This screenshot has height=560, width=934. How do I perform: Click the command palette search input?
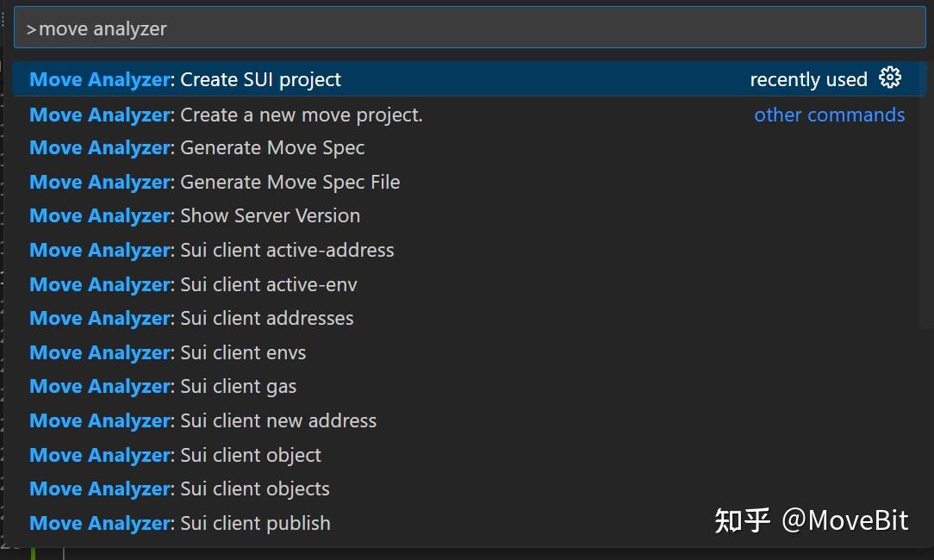(x=469, y=28)
